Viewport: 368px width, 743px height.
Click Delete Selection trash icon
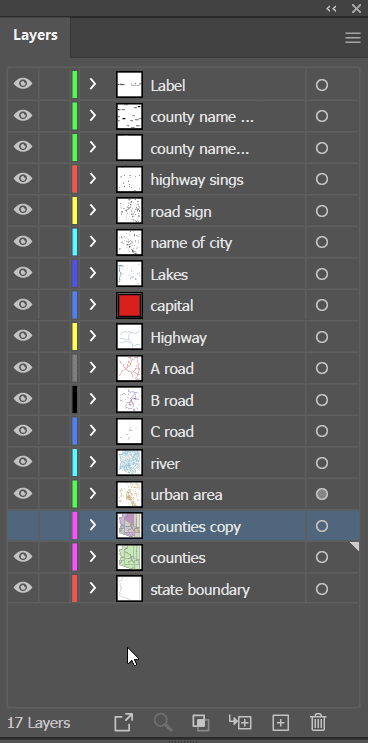(x=318, y=723)
